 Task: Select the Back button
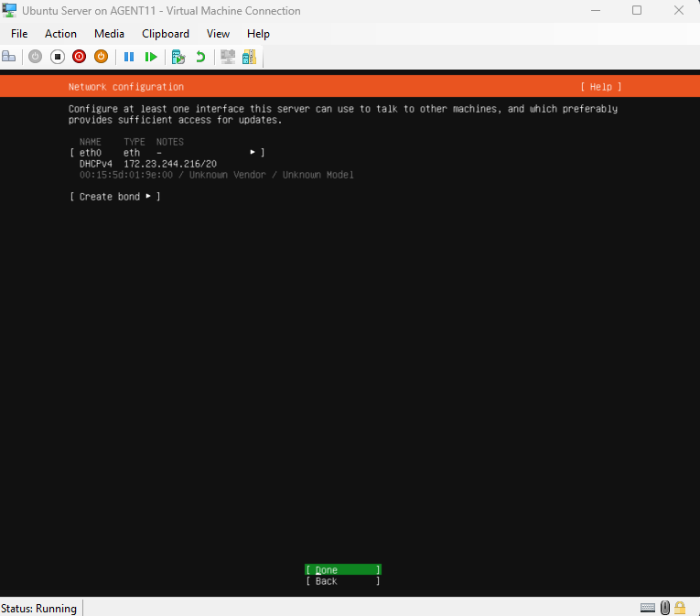(342, 581)
